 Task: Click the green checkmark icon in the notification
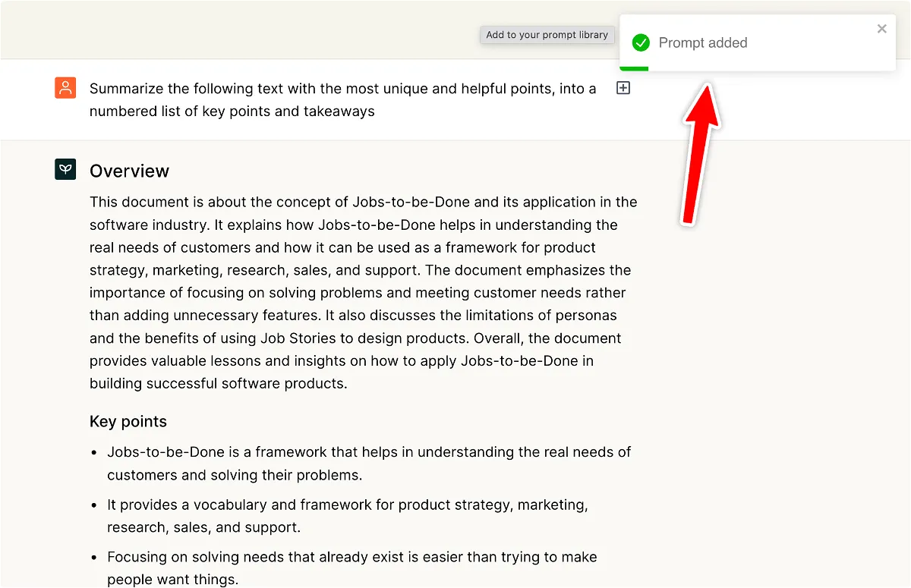click(641, 43)
